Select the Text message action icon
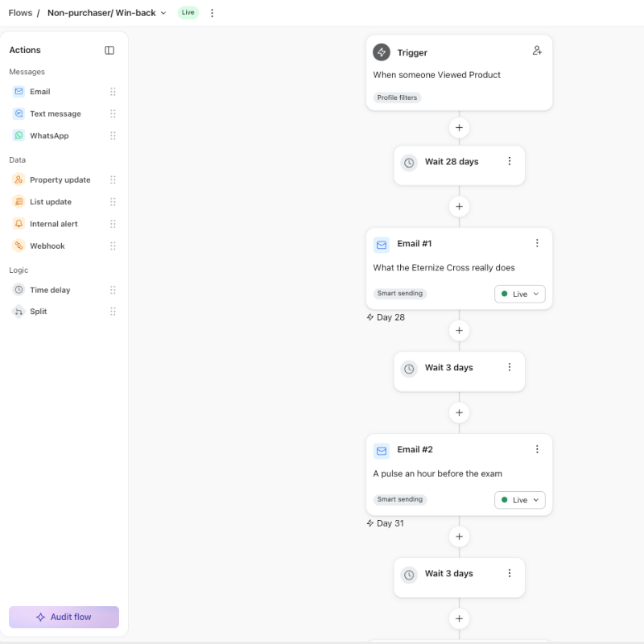644x644 pixels. click(19, 114)
